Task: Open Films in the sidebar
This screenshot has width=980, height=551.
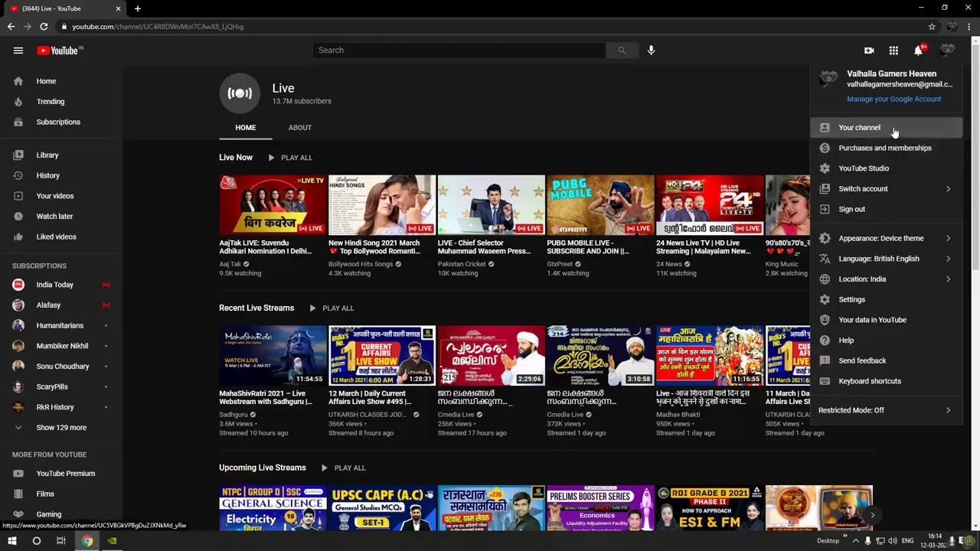Action: (x=61, y=494)
